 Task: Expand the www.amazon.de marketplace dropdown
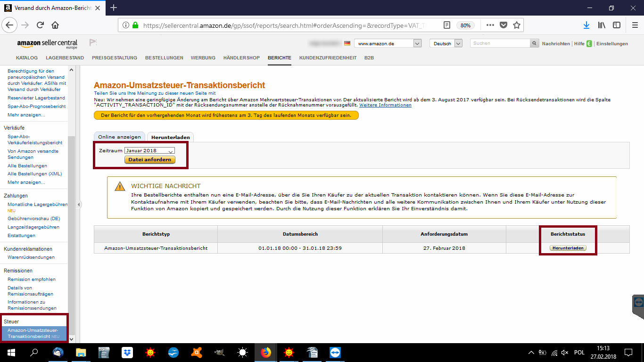click(x=417, y=43)
